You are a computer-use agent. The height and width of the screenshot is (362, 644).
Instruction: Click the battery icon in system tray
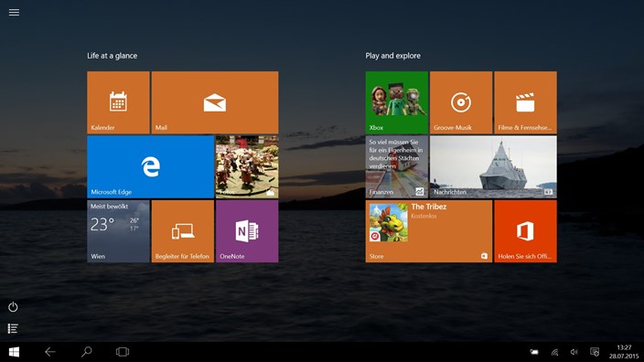[x=534, y=352]
